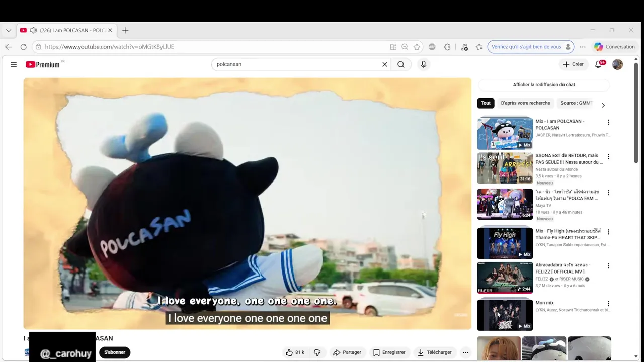This screenshot has height=362, width=644.
Task: Open the media control music icon
Action: click(x=464, y=47)
